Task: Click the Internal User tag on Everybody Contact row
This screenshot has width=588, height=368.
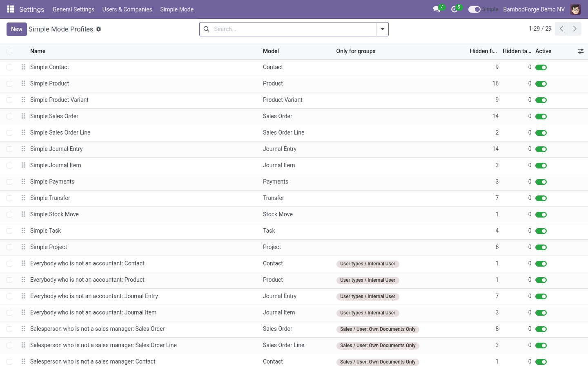Action: pyautogui.click(x=367, y=264)
